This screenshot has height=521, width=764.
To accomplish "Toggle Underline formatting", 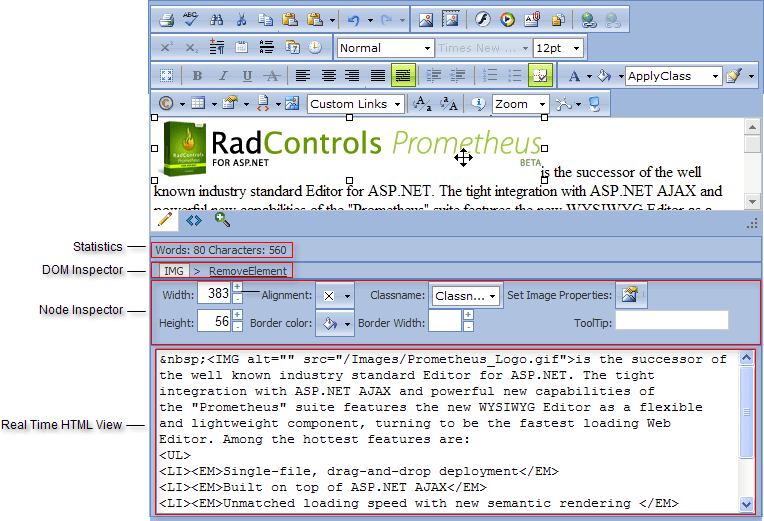I will point(245,76).
